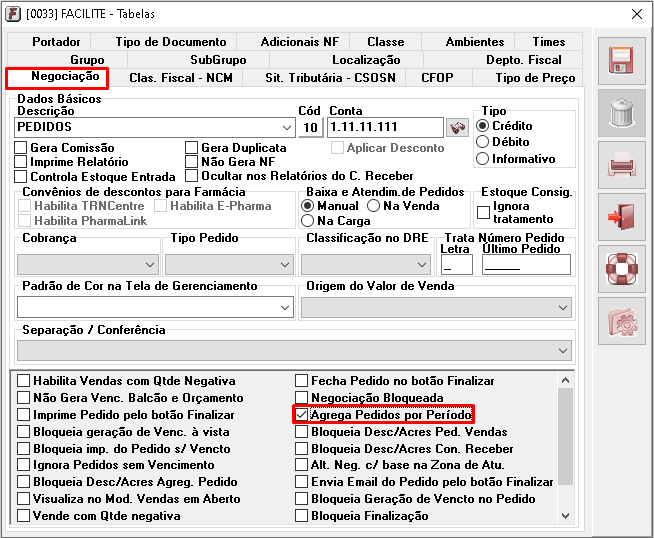Switch to the CFOP tab
The image size is (654, 538).
pos(437,78)
